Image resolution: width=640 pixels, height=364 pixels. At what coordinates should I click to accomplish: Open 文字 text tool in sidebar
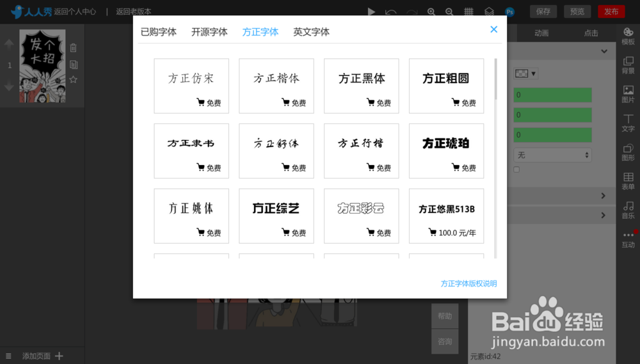628,123
